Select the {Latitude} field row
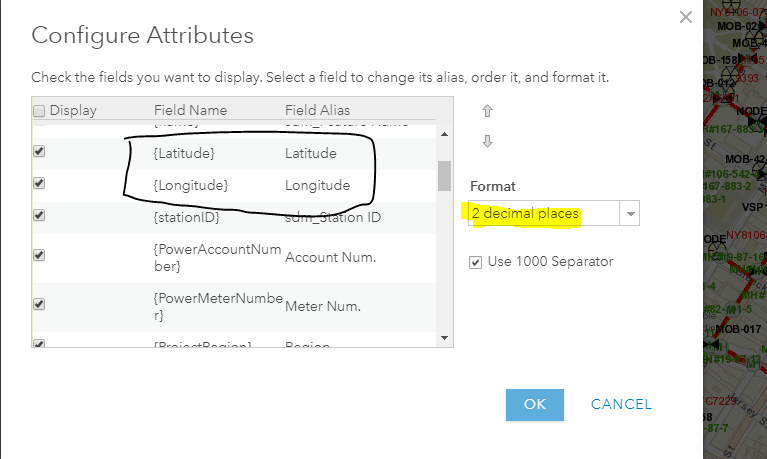Image resolution: width=767 pixels, height=459 pixels. pyautogui.click(x=234, y=154)
